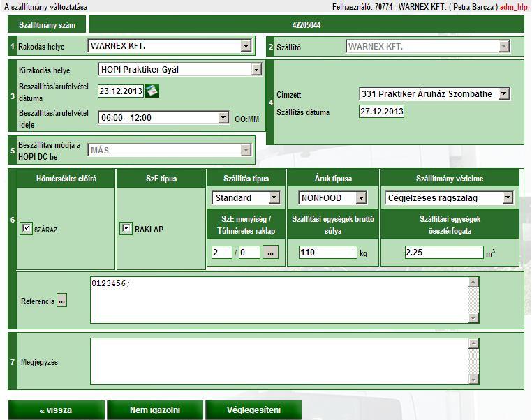This screenshot has height=420, width=532.
Task: Click shipment number 42205044
Action: [x=306, y=24]
